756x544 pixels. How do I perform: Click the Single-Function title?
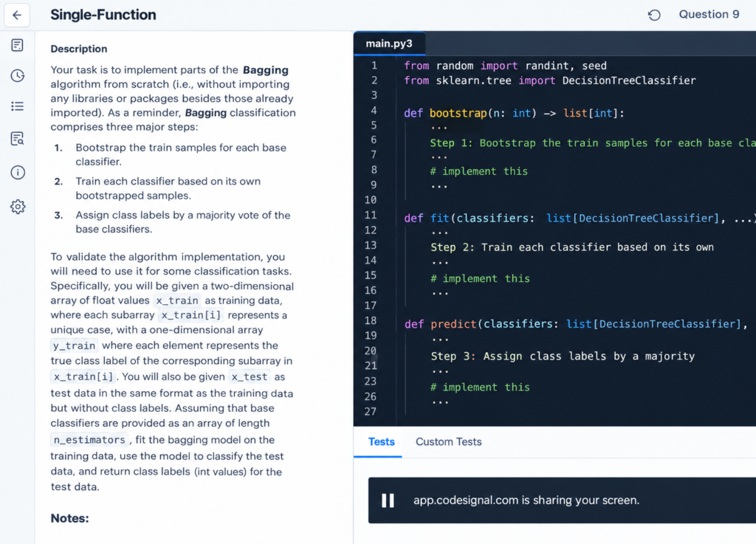point(103,15)
